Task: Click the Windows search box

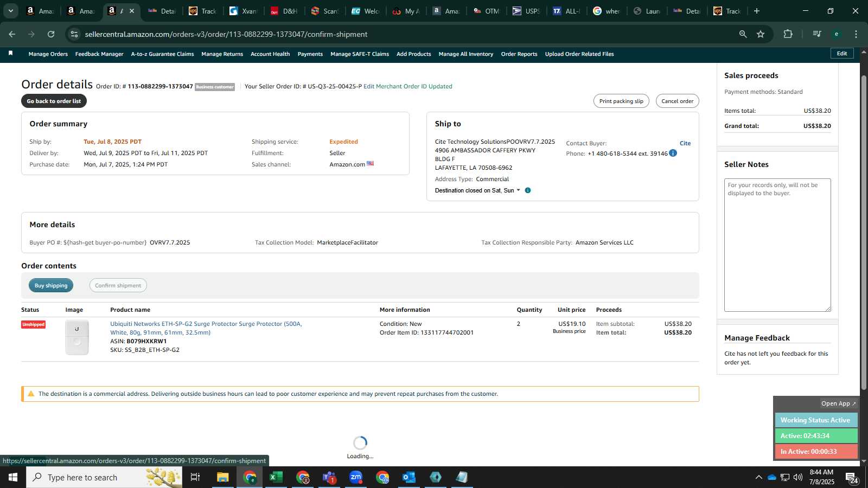Action: click(x=104, y=477)
